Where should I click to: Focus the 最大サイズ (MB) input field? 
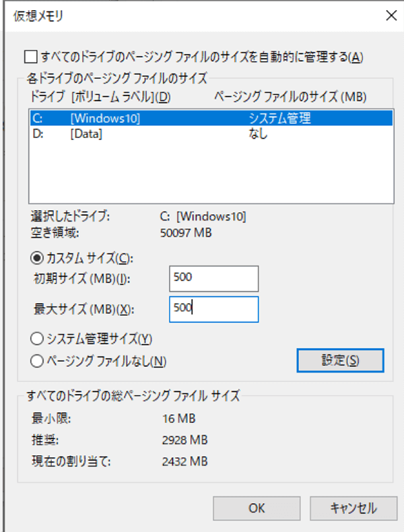tap(214, 309)
